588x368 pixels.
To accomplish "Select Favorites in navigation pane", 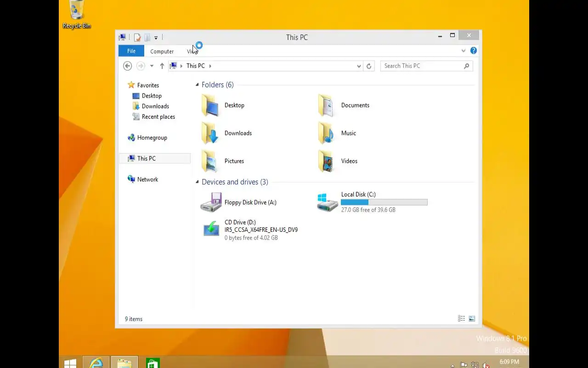I will 148,85.
